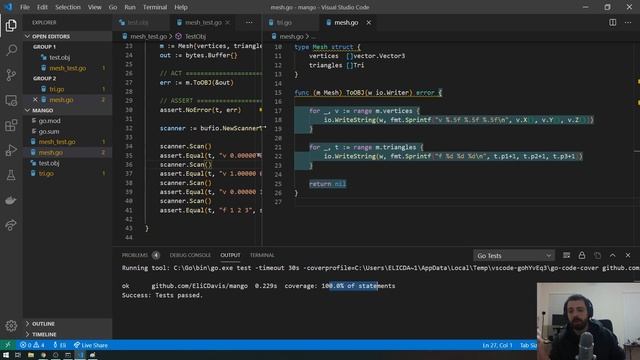Open the Testing flask view
The width and height of the screenshot is (640, 360).
[11, 175]
